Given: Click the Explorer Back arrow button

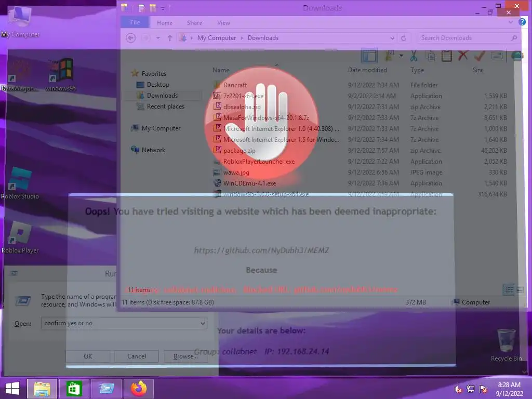Looking at the screenshot, I should tap(130, 38).
